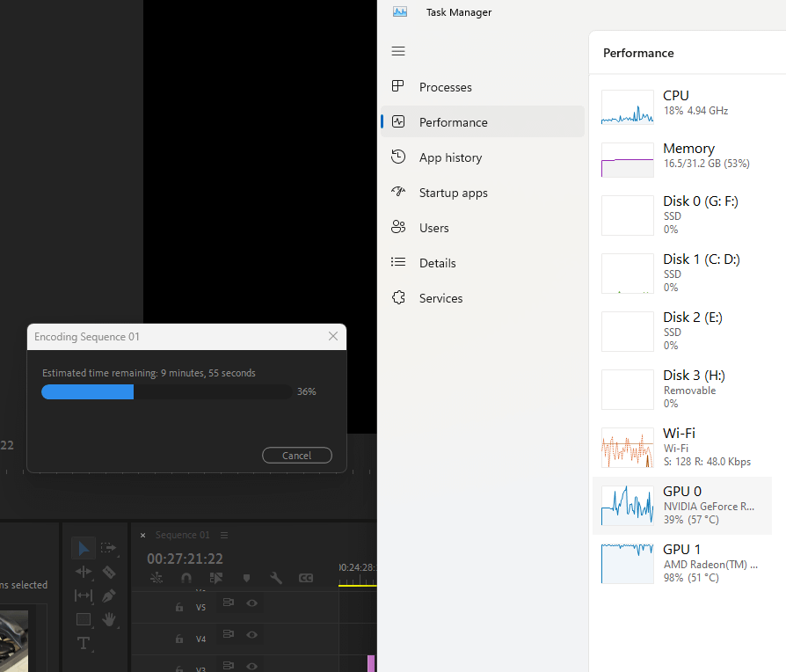Screen dimensions: 786x672
Task: Toggle timeline Snap magnet icon
Action: [x=186, y=578]
